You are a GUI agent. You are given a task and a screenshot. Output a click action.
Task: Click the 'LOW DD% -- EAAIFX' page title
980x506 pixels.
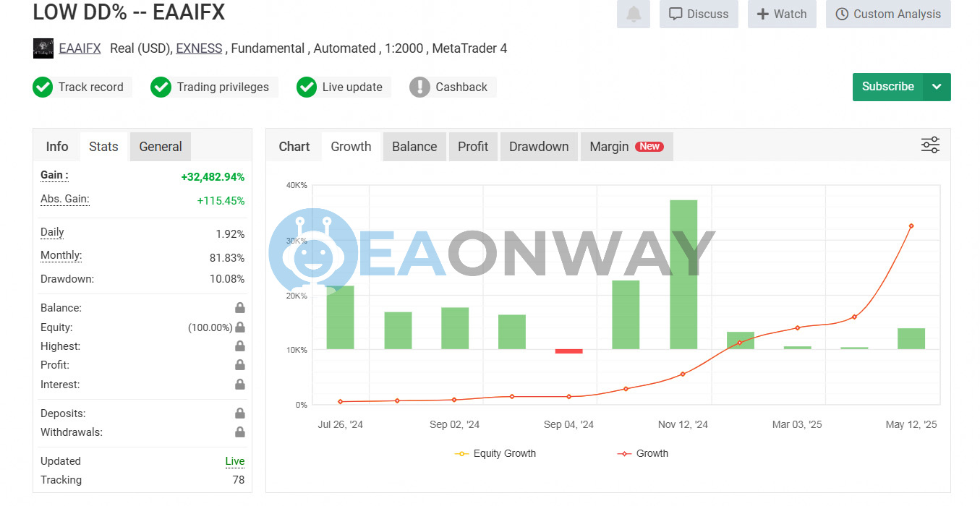(129, 12)
